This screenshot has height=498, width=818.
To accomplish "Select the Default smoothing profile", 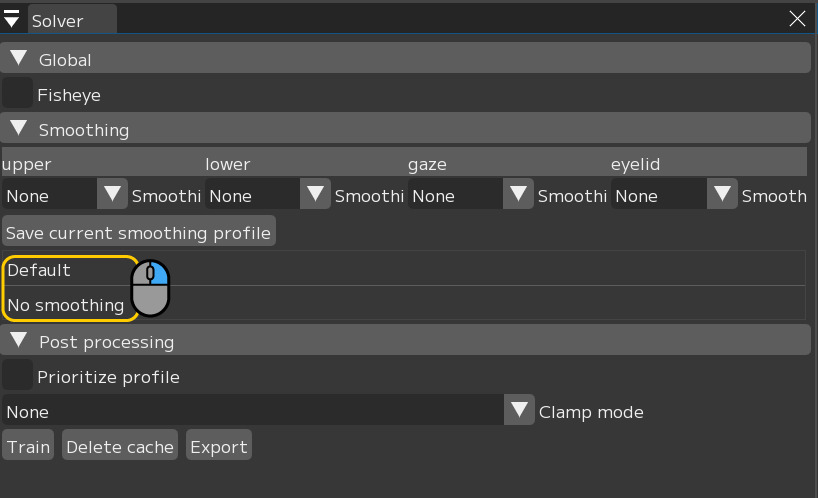I will 60,270.
